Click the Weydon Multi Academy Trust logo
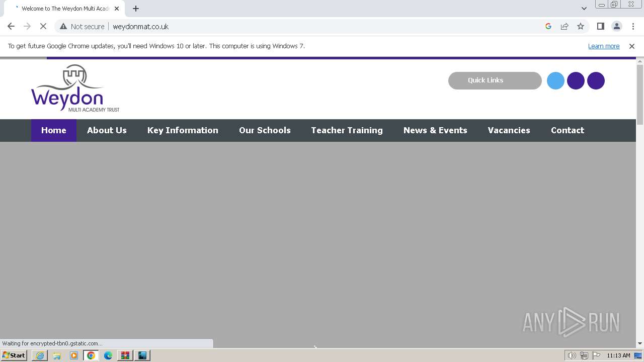The height and width of the screenshot is (362, 644). pyautogui.click(x=75, y=88)
